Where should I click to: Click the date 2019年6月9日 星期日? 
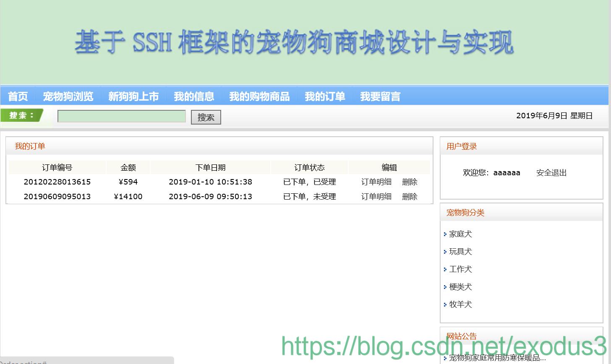click(554, 116)
